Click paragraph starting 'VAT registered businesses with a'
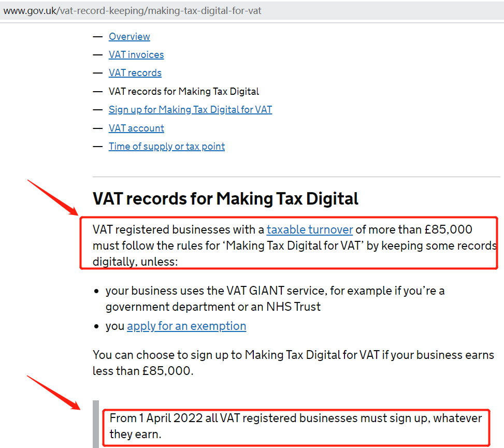 [x=294, y=245]
